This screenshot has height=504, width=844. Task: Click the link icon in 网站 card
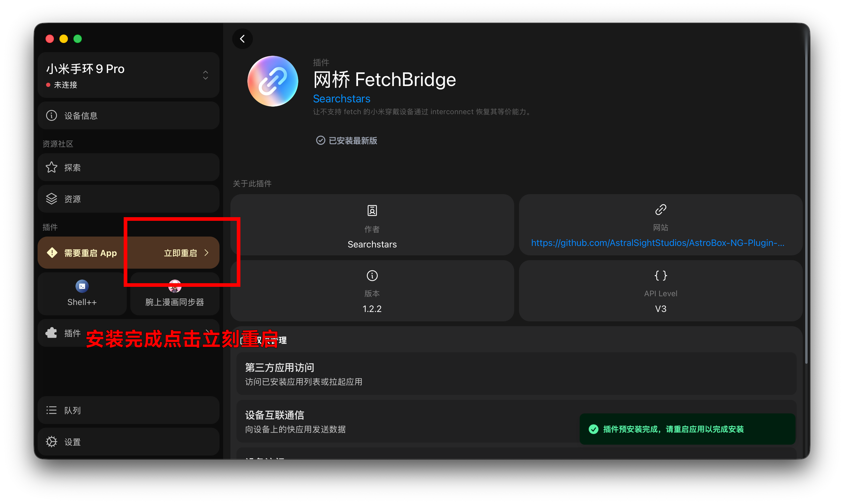point(661,210)
